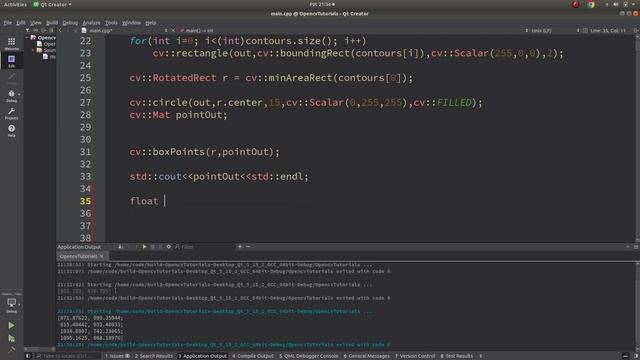Open Analyze menu
Image resolution: width=640 pixels, height=360 pixels.
91,22
